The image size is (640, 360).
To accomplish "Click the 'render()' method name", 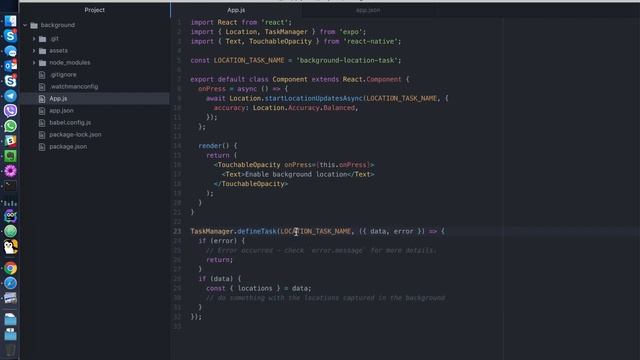I will (214, 146).
